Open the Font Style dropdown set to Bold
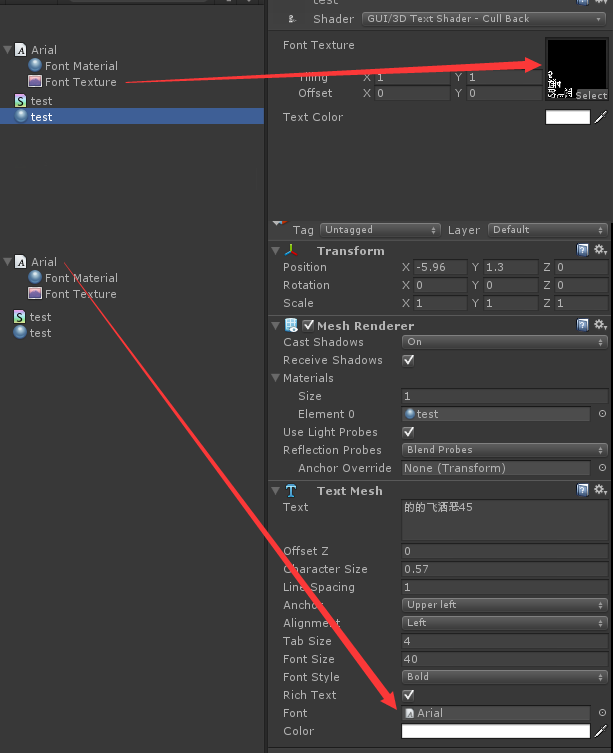The image size is (613, 753). (505, 677)
